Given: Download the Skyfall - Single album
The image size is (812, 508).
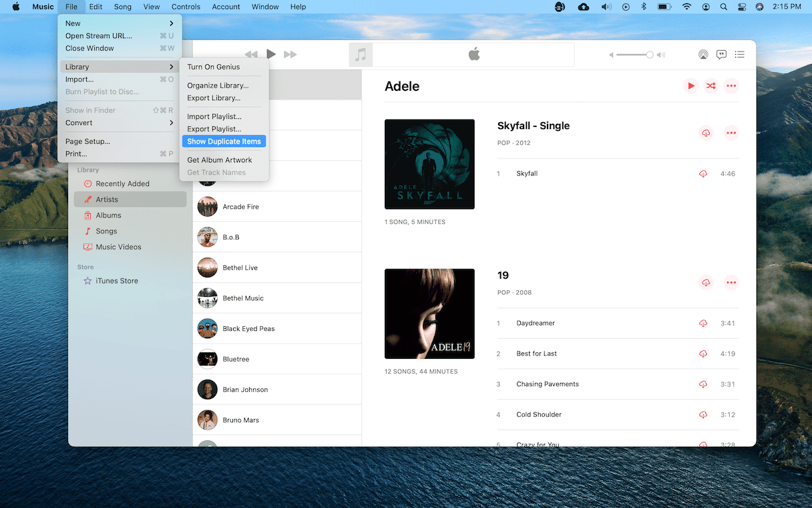Looking at the screenshot, I should 706,133.
